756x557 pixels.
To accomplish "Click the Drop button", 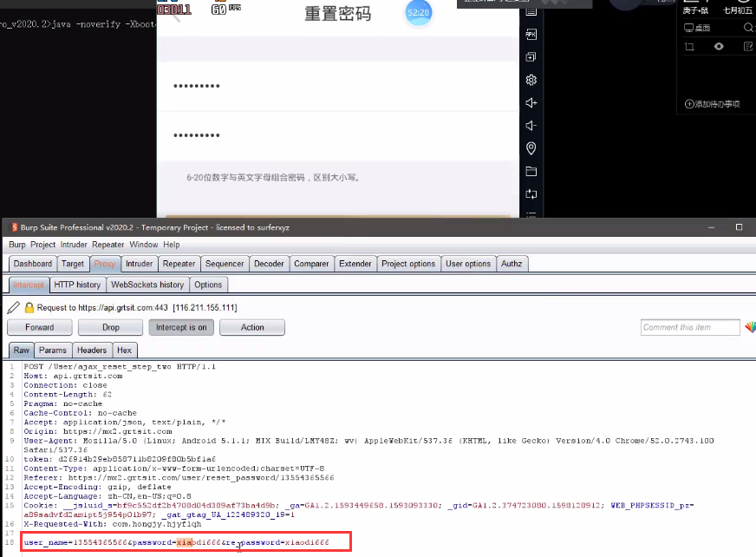I will [110, 327].
